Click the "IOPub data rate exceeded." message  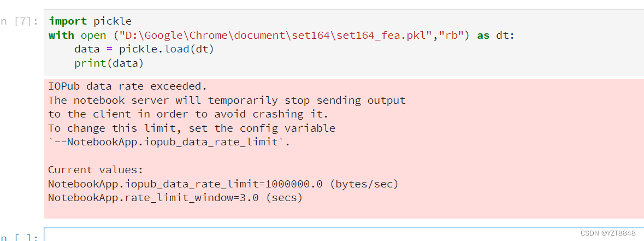[x=128, y=86]
